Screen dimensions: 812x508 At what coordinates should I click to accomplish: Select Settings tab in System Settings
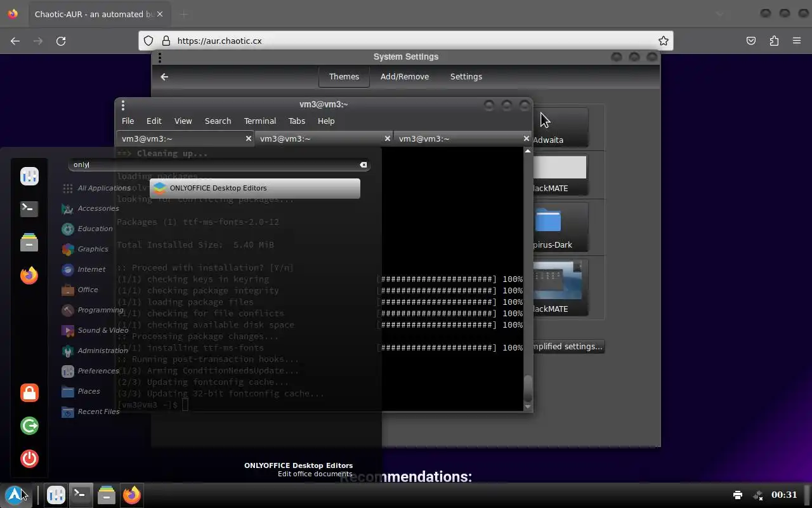coord(466,77)
